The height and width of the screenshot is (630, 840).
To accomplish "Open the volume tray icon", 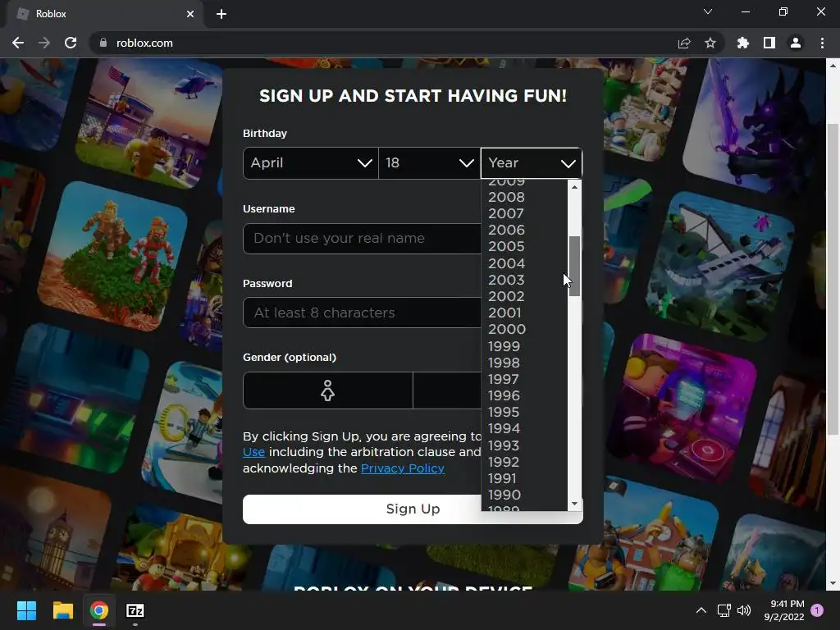I will (x=744, y=610).
